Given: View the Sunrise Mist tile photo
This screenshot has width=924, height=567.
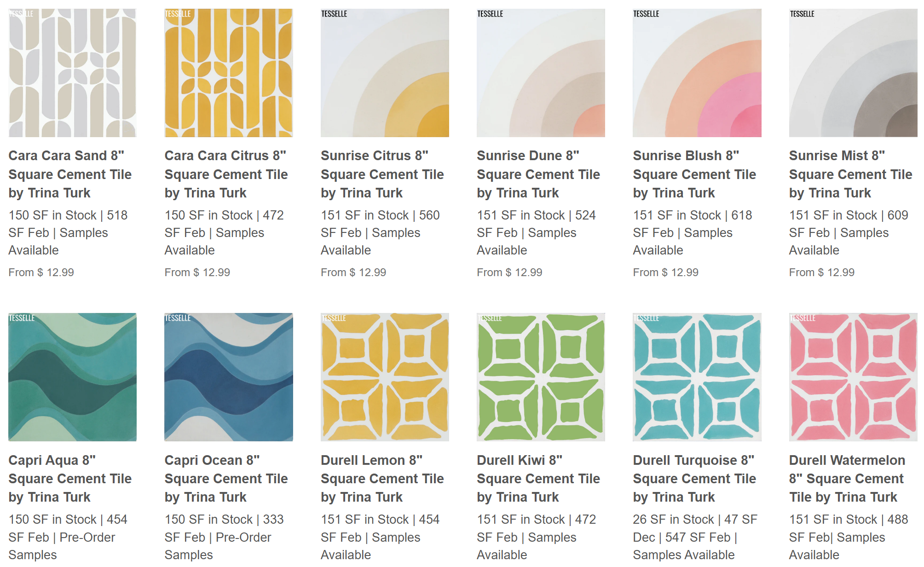Looking at the screenshot, I should 853,73.
